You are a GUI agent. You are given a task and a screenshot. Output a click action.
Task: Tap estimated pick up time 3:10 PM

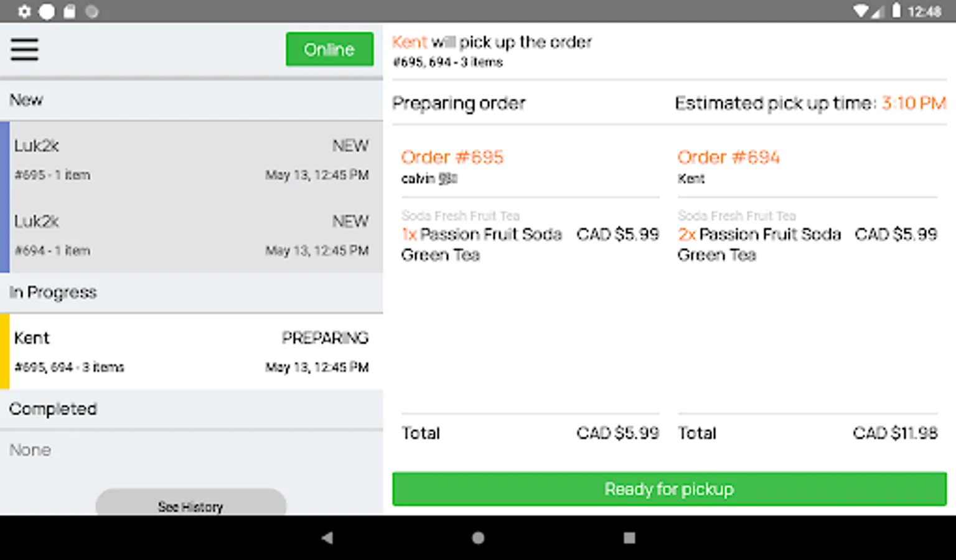(x=914, y=103)
